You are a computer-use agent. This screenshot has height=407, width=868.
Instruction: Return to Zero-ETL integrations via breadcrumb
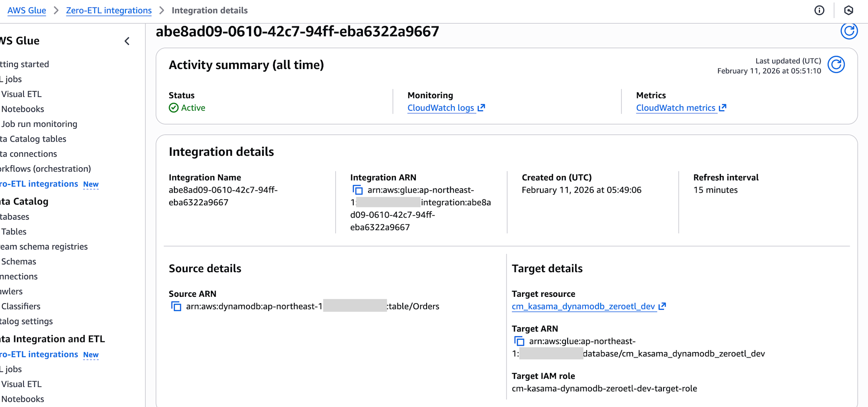(108, 10)
